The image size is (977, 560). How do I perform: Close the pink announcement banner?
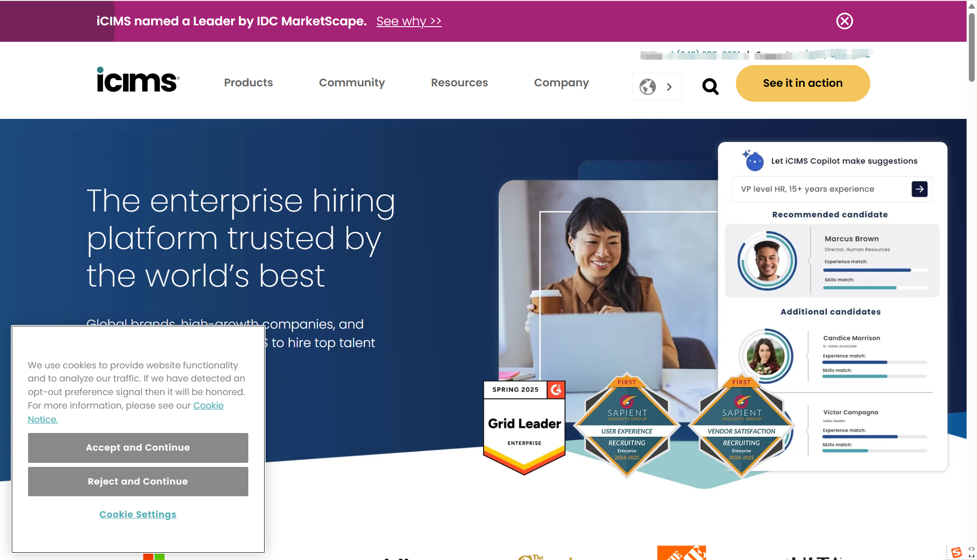click(844, 21)
